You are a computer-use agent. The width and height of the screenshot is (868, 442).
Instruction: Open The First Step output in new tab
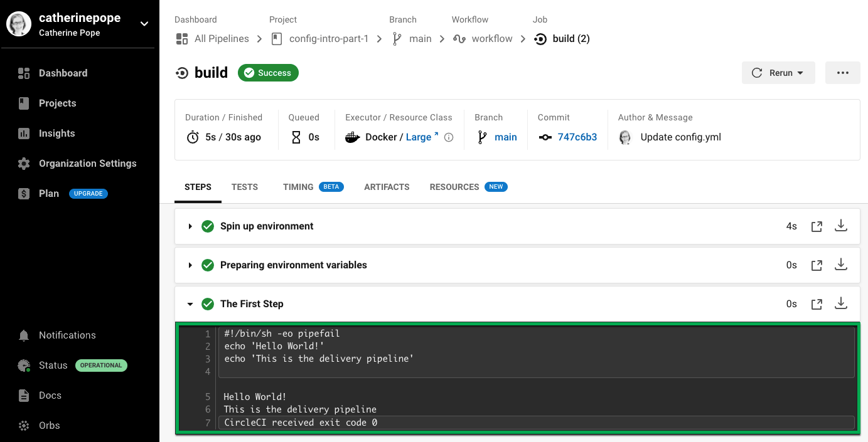pyautogui.click(x=817, y=305)
